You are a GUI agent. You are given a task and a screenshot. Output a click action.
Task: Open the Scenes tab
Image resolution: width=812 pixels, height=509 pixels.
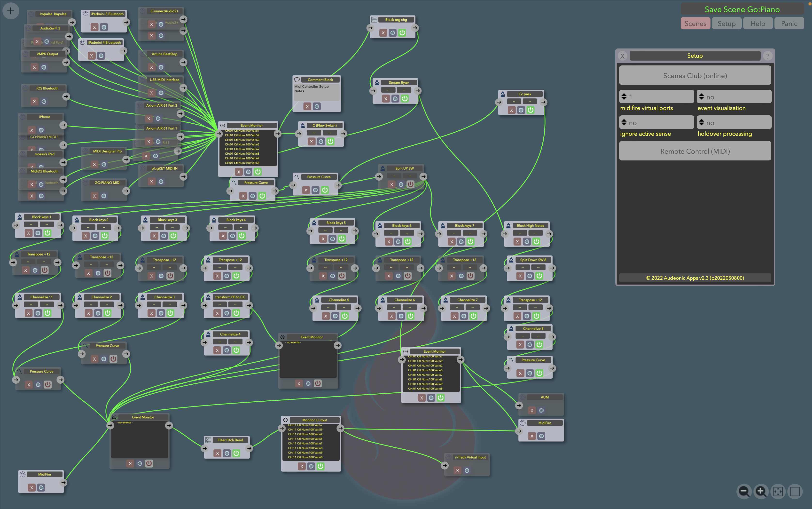coord(695,24)
